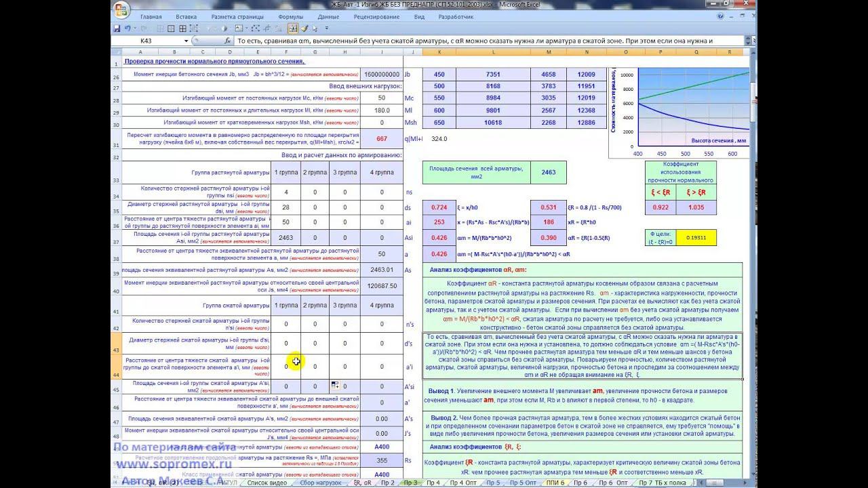Open the Формулы ribbon tab
868x488 pixels.
[x=290, y=16]
